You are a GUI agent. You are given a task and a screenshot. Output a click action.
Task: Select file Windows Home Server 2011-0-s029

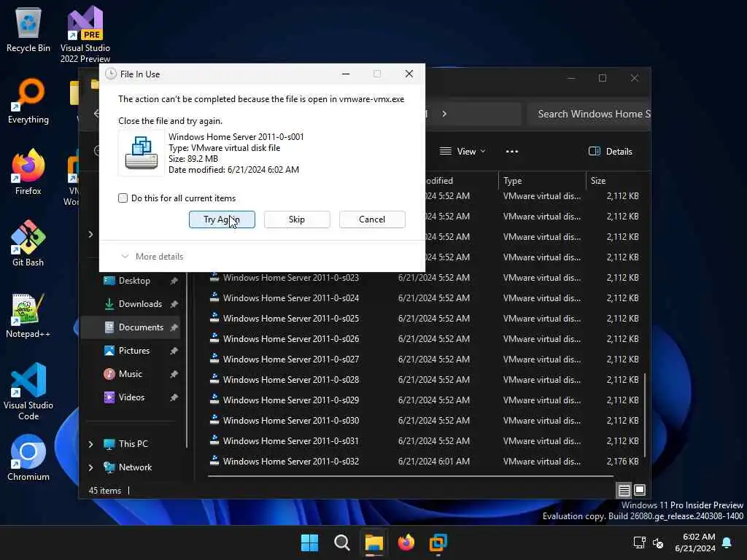click(291, 400)
